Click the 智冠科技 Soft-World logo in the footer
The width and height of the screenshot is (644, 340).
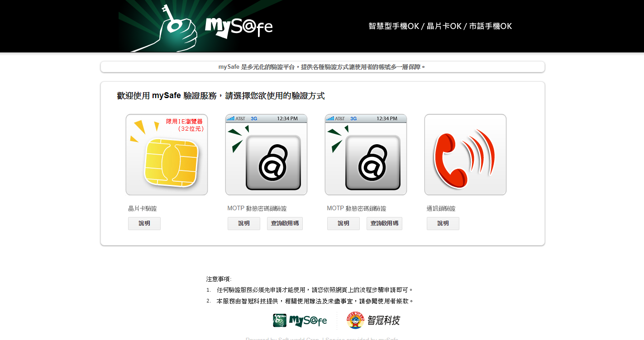pyautogui.click(x=373, y=321)
